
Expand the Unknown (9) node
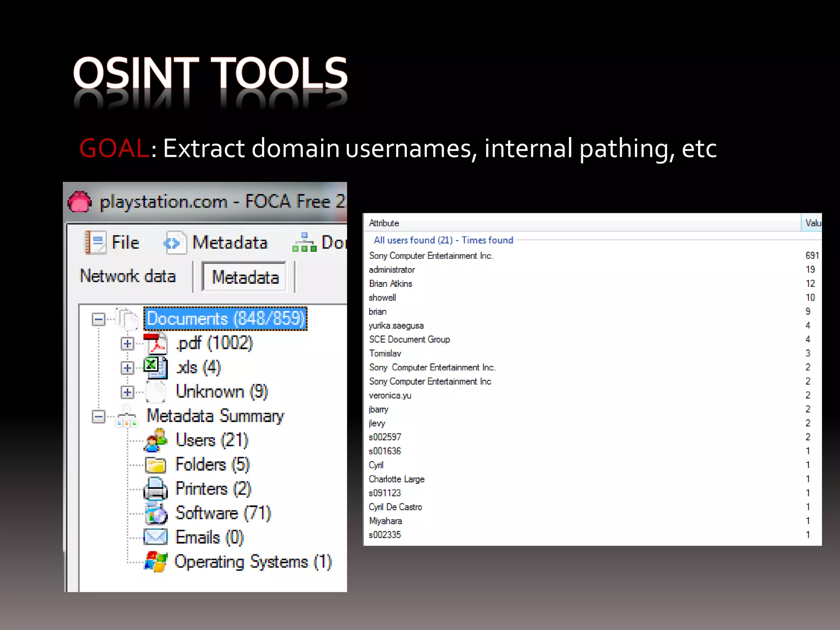click(x=127, y=392)
